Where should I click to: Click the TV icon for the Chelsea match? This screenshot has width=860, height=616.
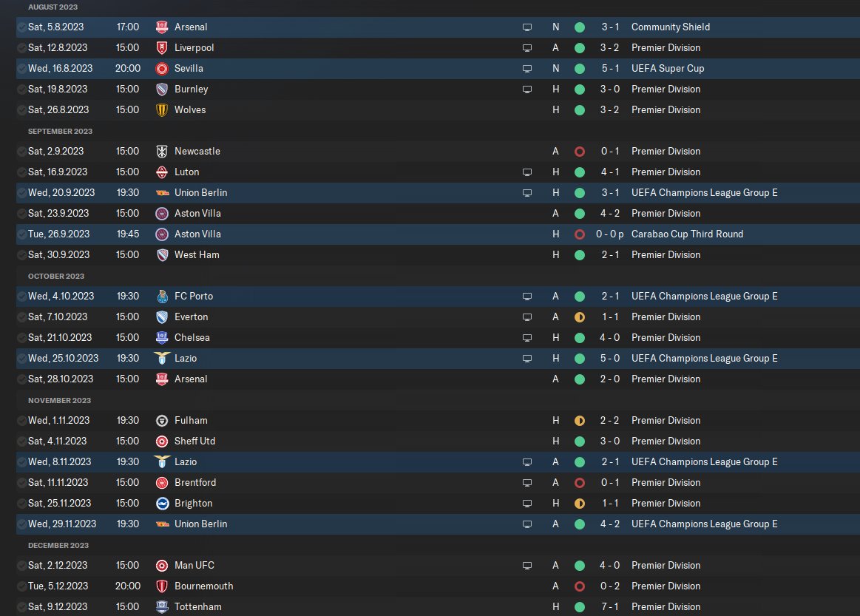(527, 337)
